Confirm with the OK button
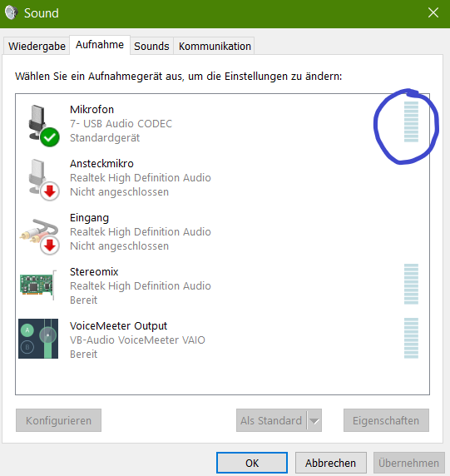This screenshot has width=450, height=476. pos(252,463)
